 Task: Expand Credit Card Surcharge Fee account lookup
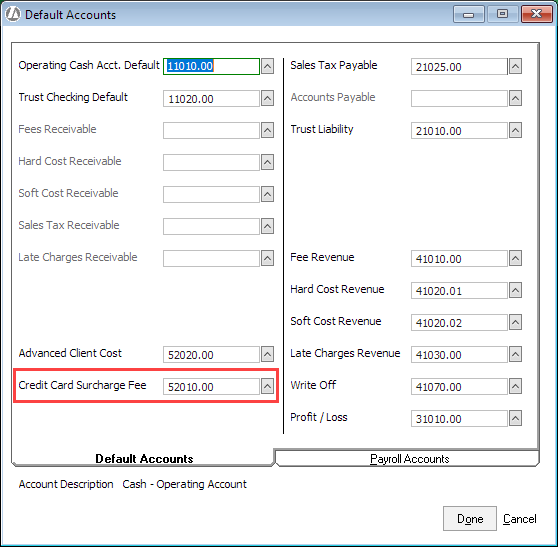point(267,386)
